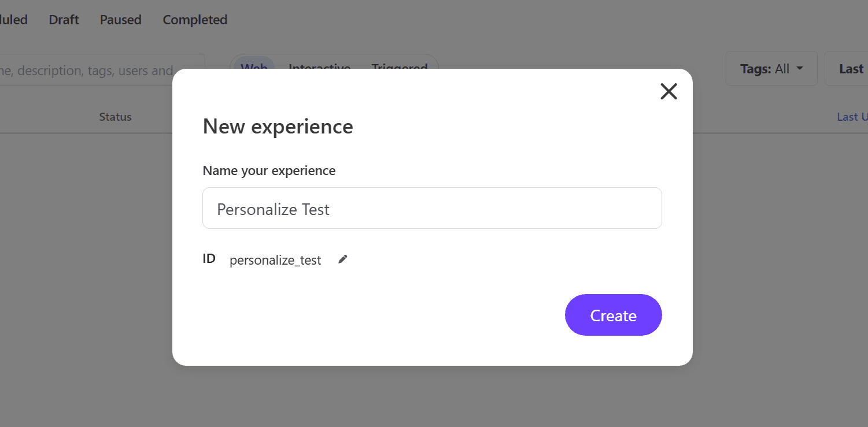868x427 pixels.
Task: Open the Paused tab
Action: pyautogui.click(x=120, y=20)
